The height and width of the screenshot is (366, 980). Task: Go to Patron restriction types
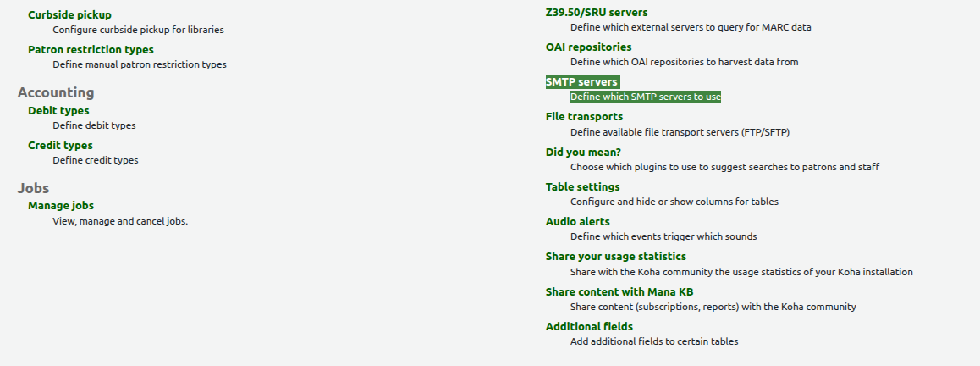click(x=91, y=49)
